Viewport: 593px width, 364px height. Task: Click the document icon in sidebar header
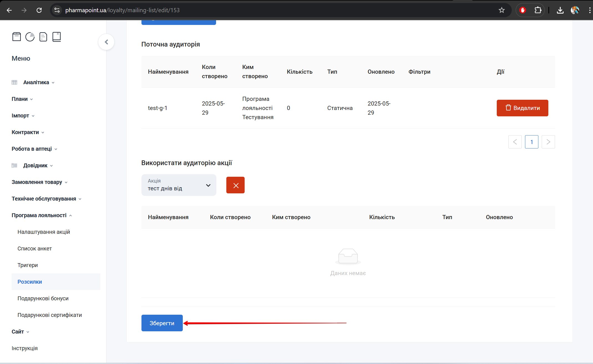pos(43,37)
